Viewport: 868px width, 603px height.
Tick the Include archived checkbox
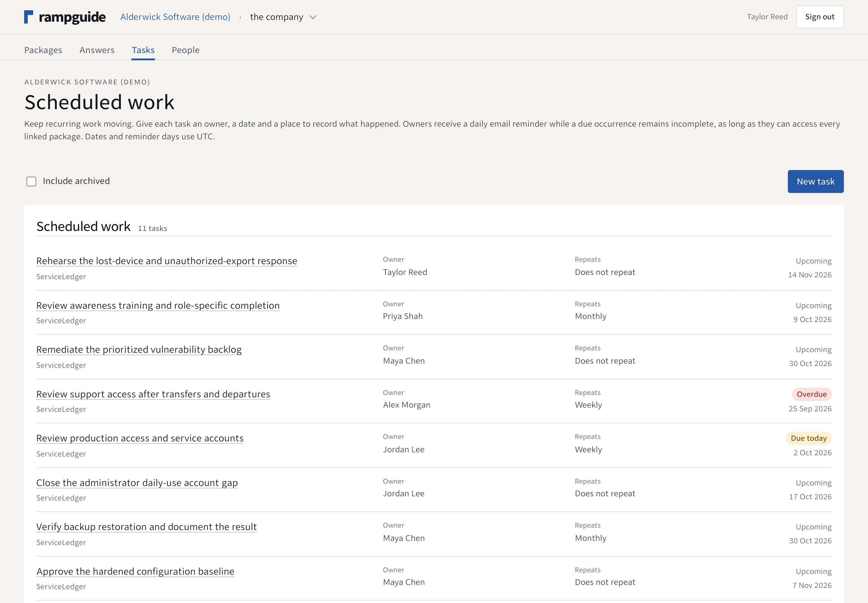tap(31, 182)
